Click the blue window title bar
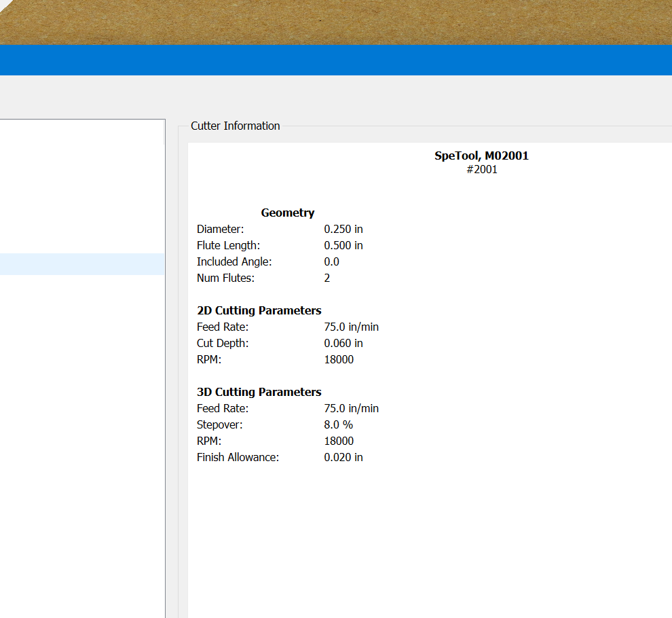Image resolution: width=672 pixels, height=618 pixels. [336, 60]
